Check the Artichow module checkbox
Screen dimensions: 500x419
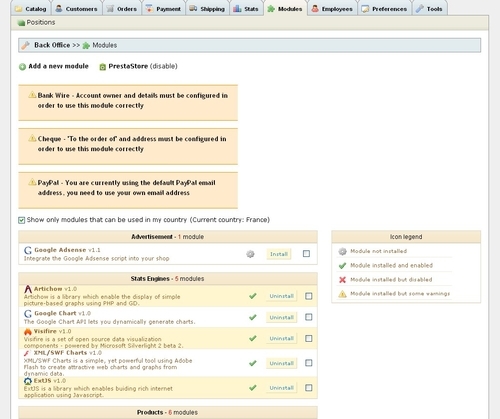(x=309, y=296)
